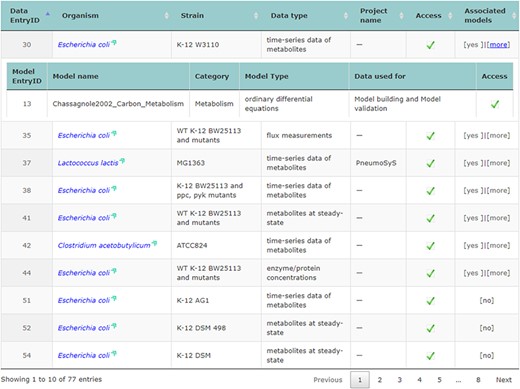Viewport: 520px width, 389px height.
Task: Click 'Showing 1 to 10 of 77 entries' text
Action: (51, 379)
